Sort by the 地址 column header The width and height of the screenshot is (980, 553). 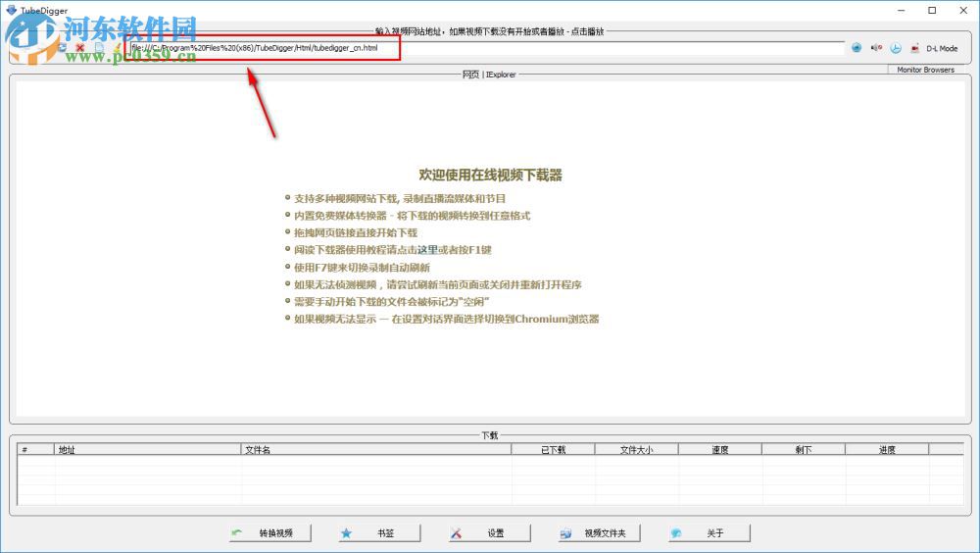tap(148, 449)
